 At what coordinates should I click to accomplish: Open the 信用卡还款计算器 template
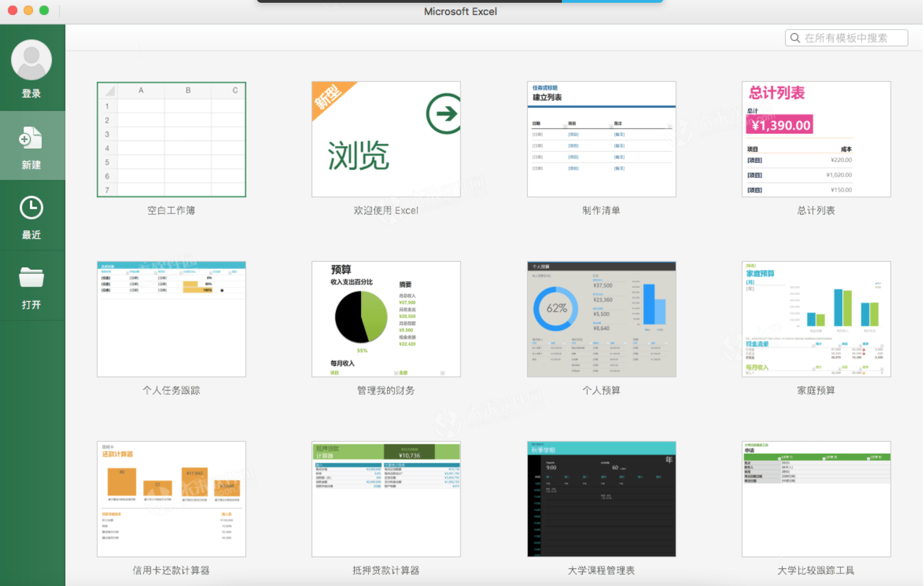pyautogui.click(x=171, y=499)
